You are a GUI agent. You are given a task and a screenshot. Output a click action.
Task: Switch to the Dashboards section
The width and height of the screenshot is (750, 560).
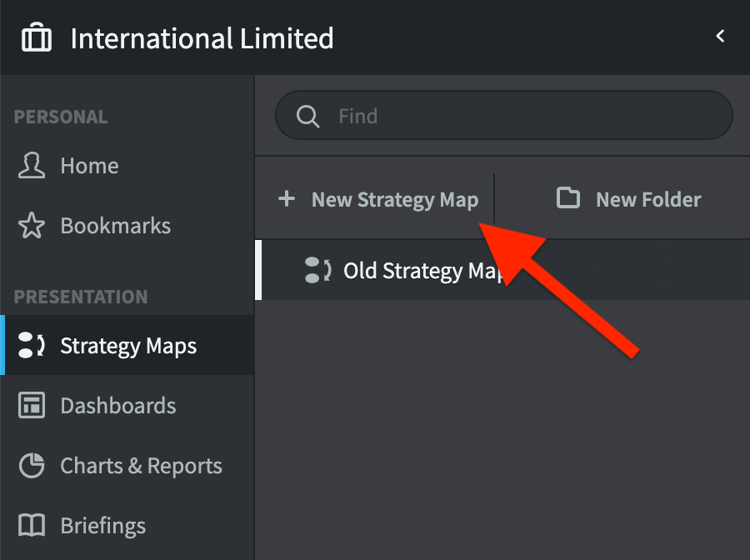tap(118, 405)
